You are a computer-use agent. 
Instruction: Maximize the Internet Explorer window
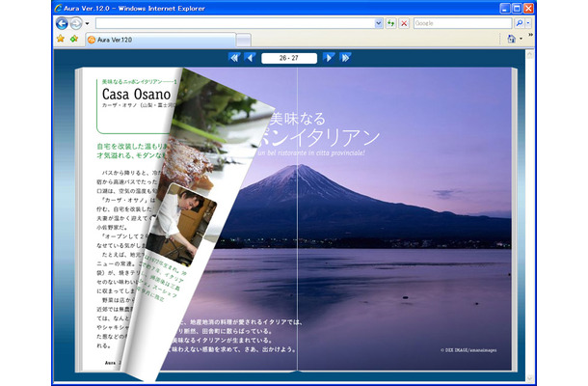point(517,9)
